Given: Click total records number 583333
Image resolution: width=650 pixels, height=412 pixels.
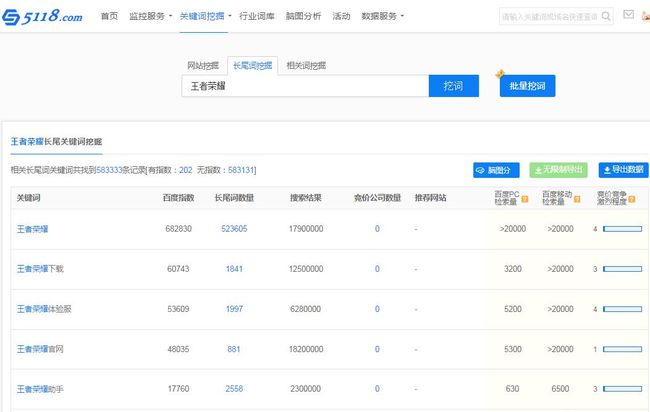Looking at the screenshot, I should tap(109, 170).
